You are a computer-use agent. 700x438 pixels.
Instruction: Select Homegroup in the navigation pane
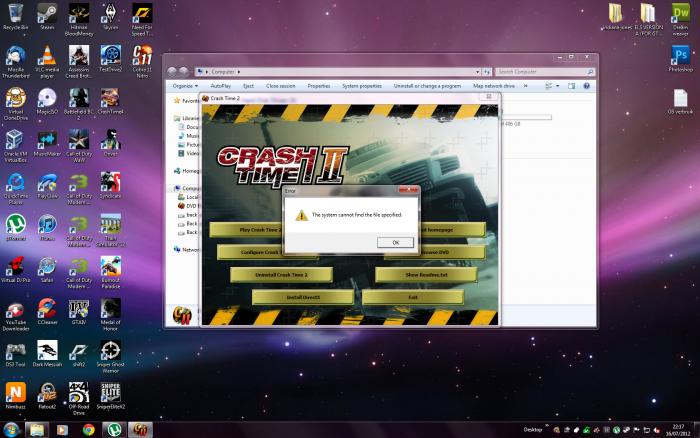click(x=187, y=171)
